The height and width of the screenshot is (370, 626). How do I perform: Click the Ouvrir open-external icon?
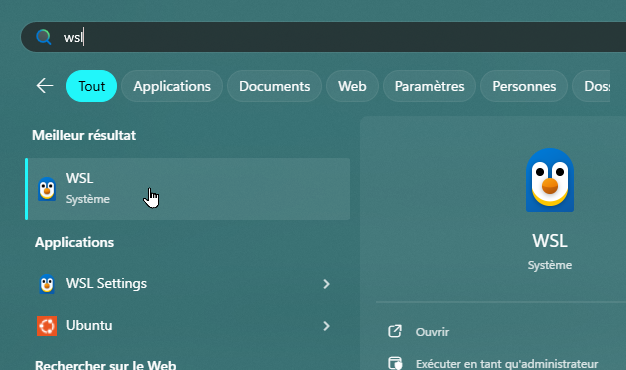pos(395,331)
